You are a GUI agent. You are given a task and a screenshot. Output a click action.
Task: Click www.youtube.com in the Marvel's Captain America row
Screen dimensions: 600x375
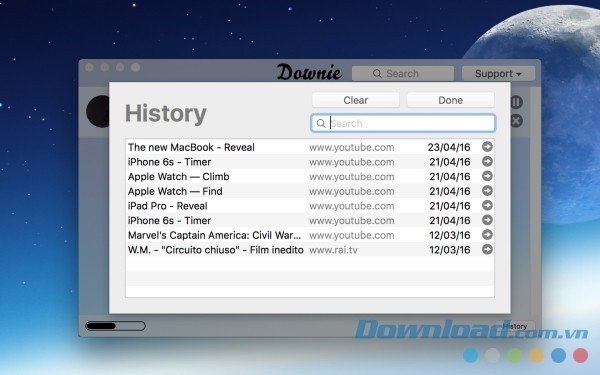point(352,235)
